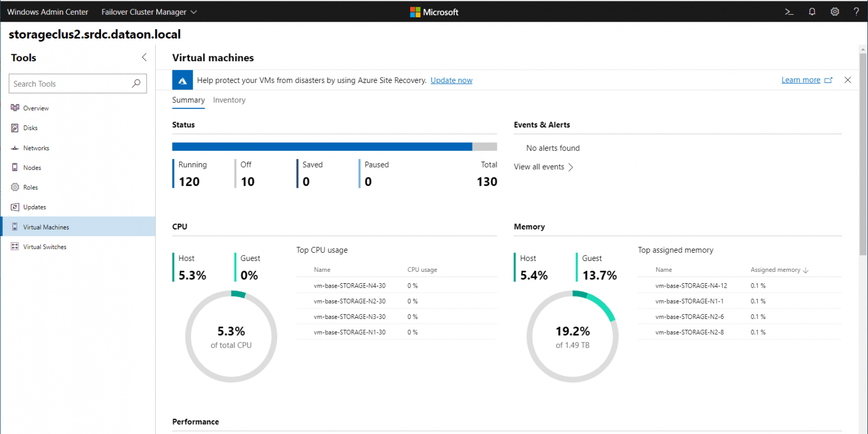Open PowerShell console icon in header

click(x=789, y=11)
